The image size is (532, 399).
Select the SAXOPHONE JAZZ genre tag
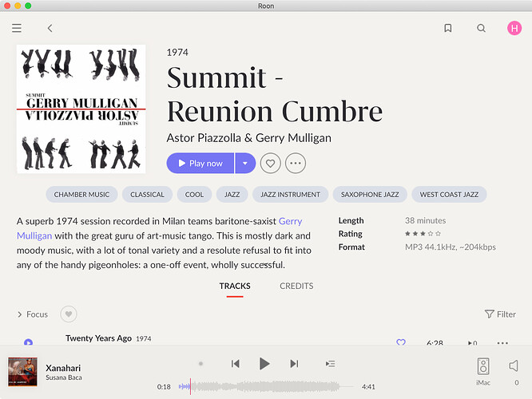pyautogui.click(x=370, y=195)
